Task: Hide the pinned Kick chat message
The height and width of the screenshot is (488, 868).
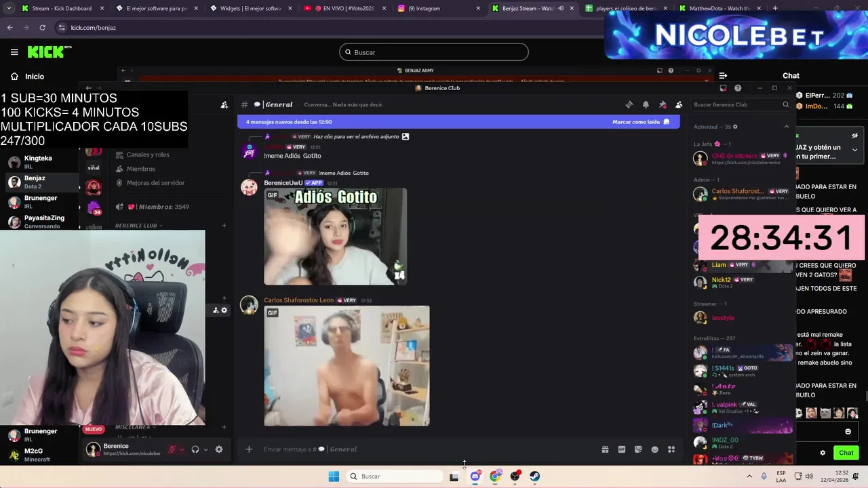Action: click(x=854, y=136)
